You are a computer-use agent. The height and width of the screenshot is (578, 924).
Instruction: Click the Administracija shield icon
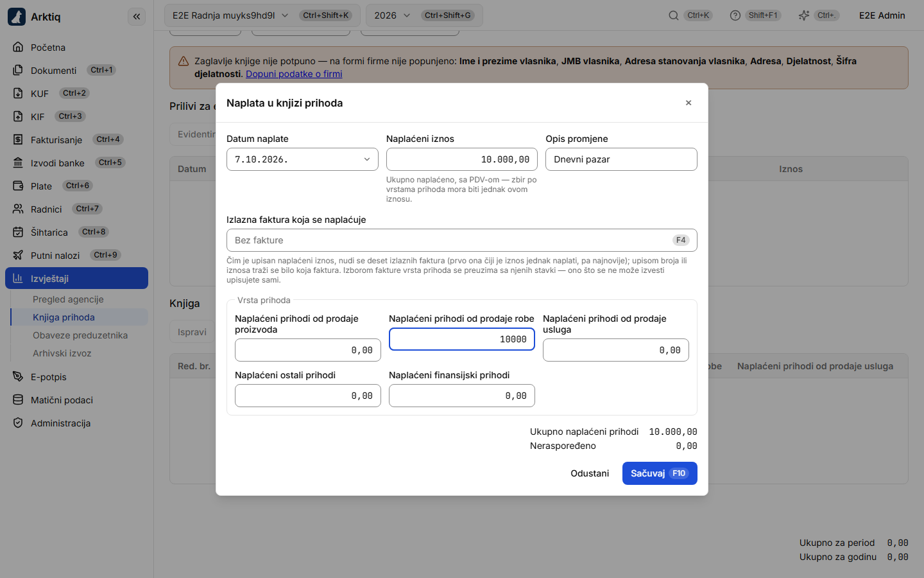click(18, 423)
